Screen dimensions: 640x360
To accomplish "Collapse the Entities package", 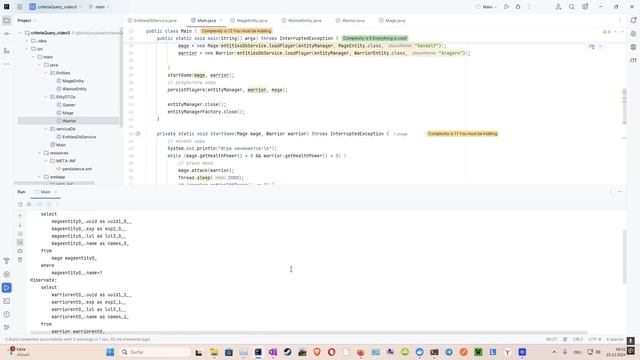I will click(x=46, y=73).
